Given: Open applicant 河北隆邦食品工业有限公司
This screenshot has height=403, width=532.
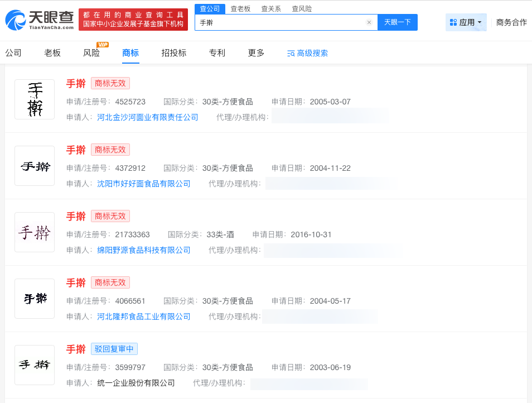Looking at the screenshot, I should click(x=143, y=317).
